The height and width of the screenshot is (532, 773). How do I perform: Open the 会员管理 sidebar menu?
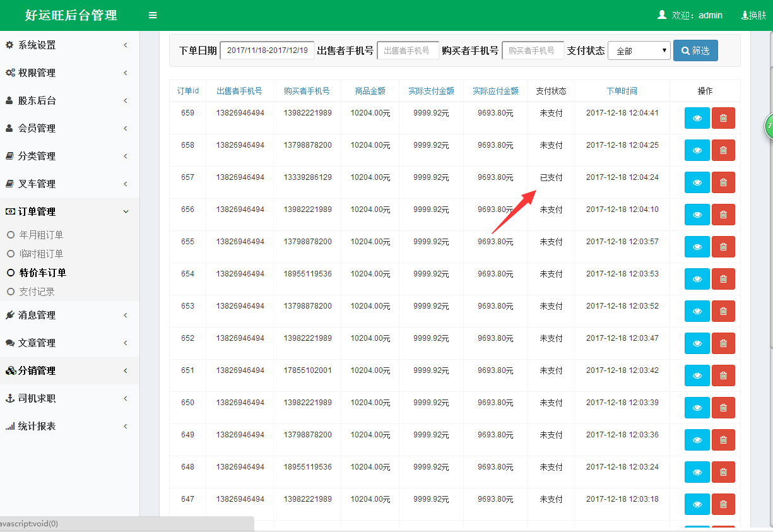[66, 128]
